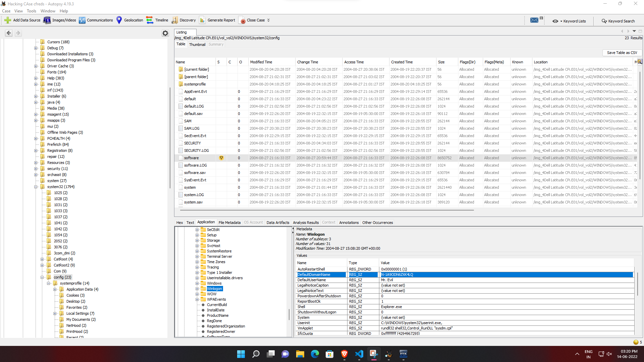The height and width of the screenshot is (362, 644).
Task: Open FTK Imager from taskbar
Action: [403, 354]
